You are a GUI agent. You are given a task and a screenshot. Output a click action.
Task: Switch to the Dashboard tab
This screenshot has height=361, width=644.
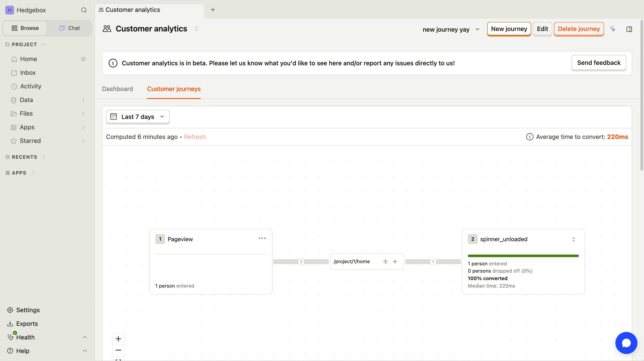click(x=117, y=89)
